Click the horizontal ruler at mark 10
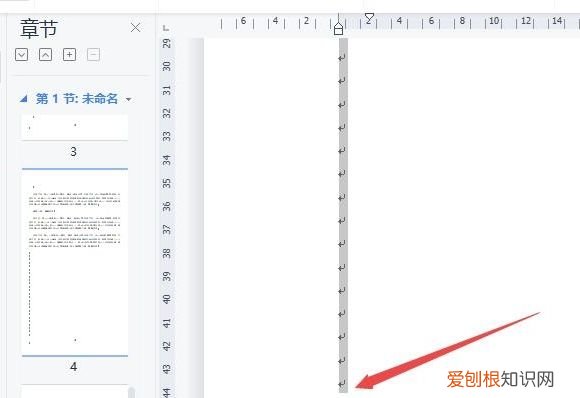The width and height of the screenshot is (580, 398). pos(494,21)
